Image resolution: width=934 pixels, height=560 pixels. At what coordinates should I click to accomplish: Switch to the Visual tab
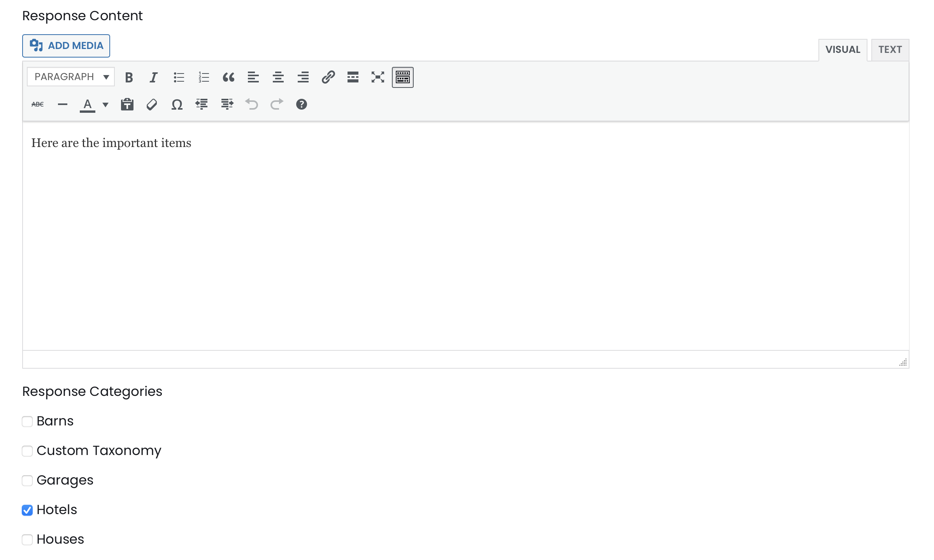pos(843,49)
